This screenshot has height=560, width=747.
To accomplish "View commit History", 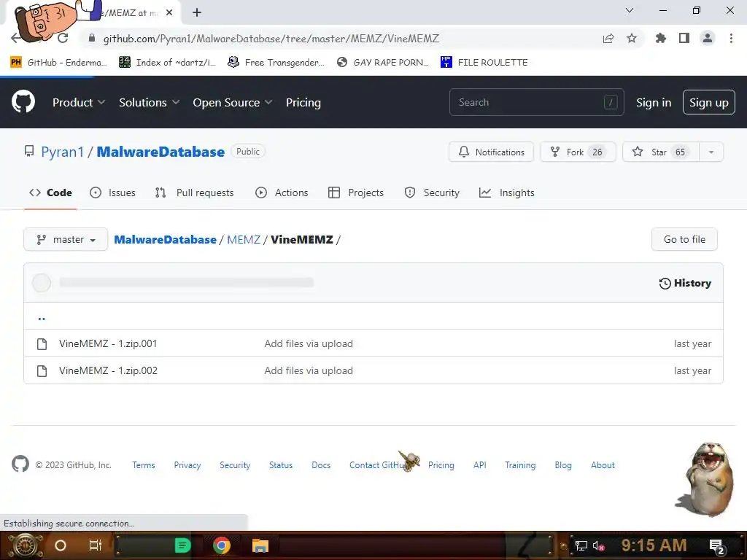I will pos(685,284).
